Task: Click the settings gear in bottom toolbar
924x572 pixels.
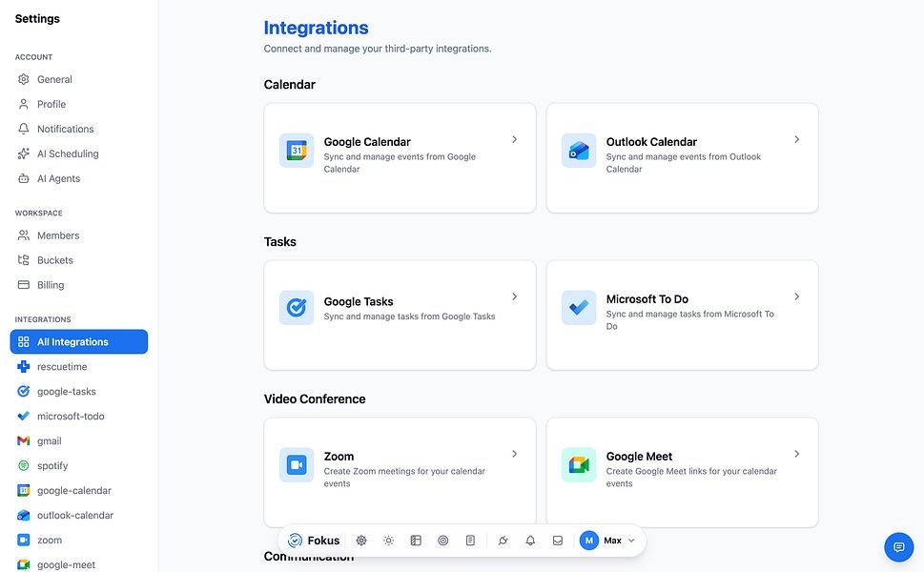Action: 361,540
